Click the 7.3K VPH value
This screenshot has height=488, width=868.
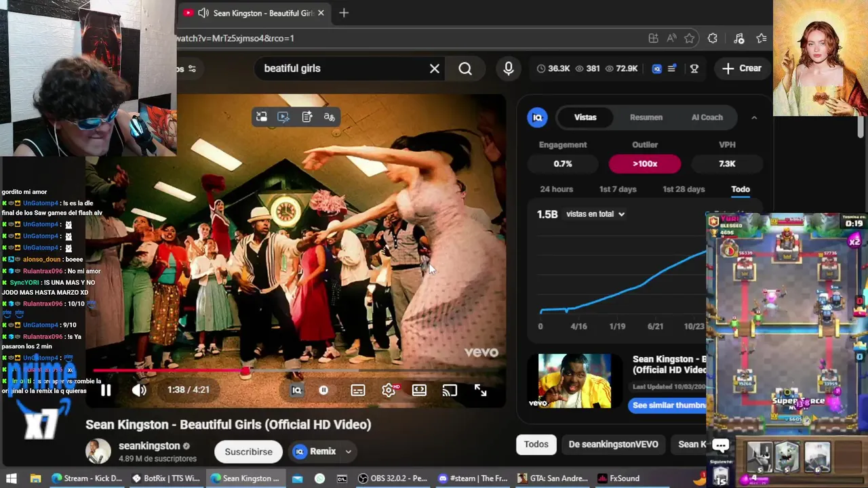[x=727, y=163]
